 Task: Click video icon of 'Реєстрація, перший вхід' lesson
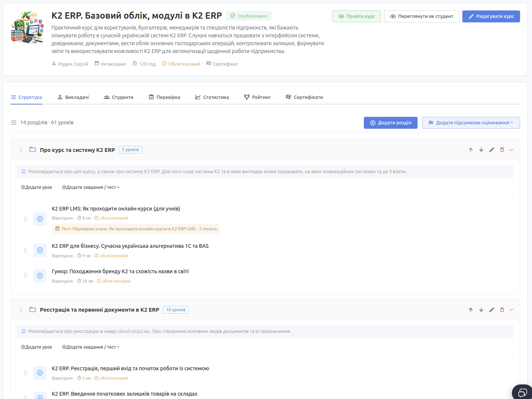click(x=40, y=372)
